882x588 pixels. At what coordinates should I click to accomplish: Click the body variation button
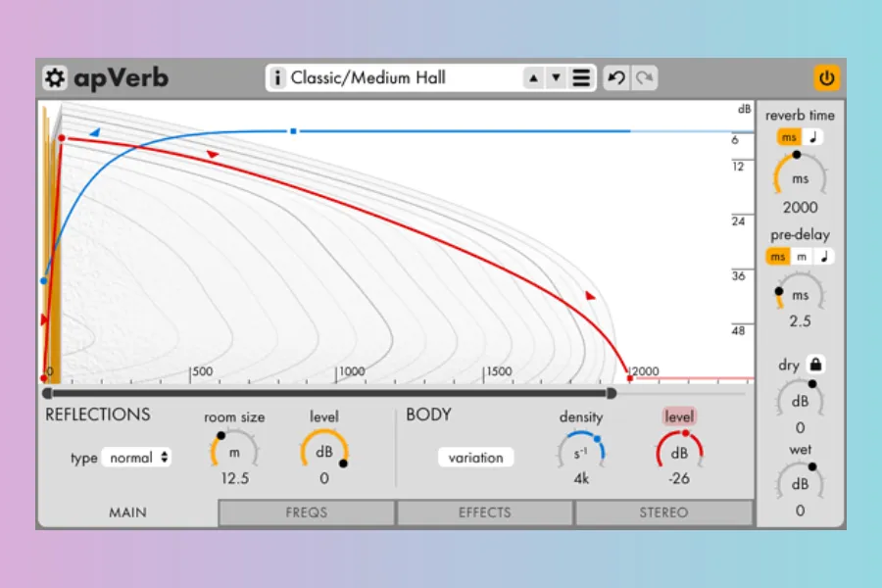click(475, 458)
